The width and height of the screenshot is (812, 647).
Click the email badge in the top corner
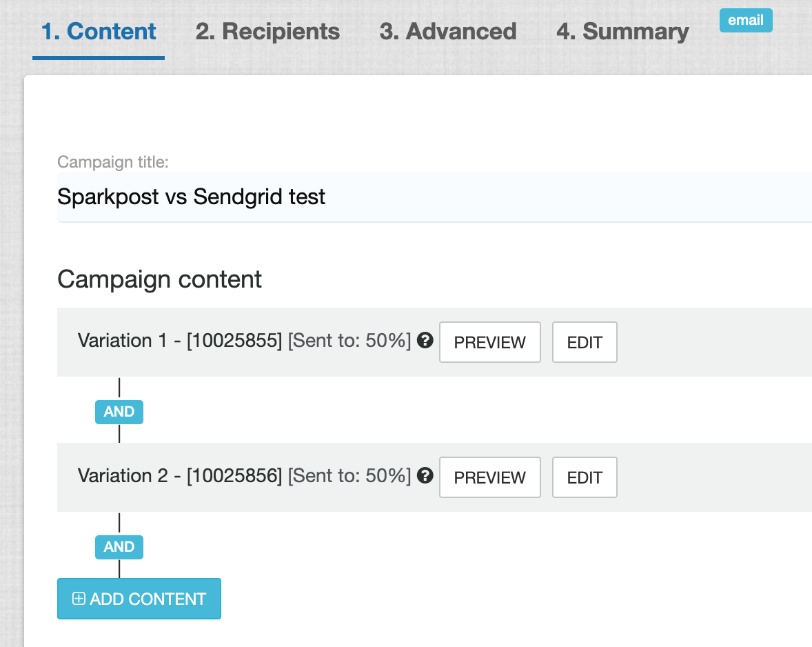(x=745, y=20)
